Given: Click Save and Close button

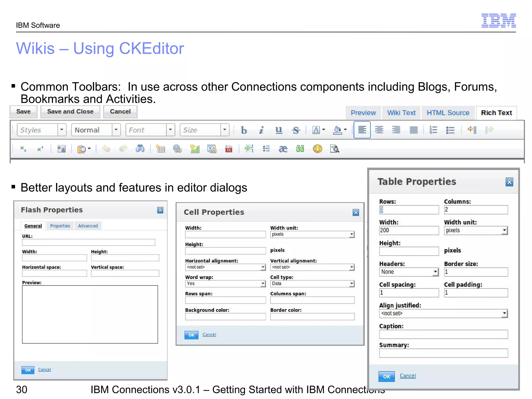Looking at the screenshot, I should [70, 112].
